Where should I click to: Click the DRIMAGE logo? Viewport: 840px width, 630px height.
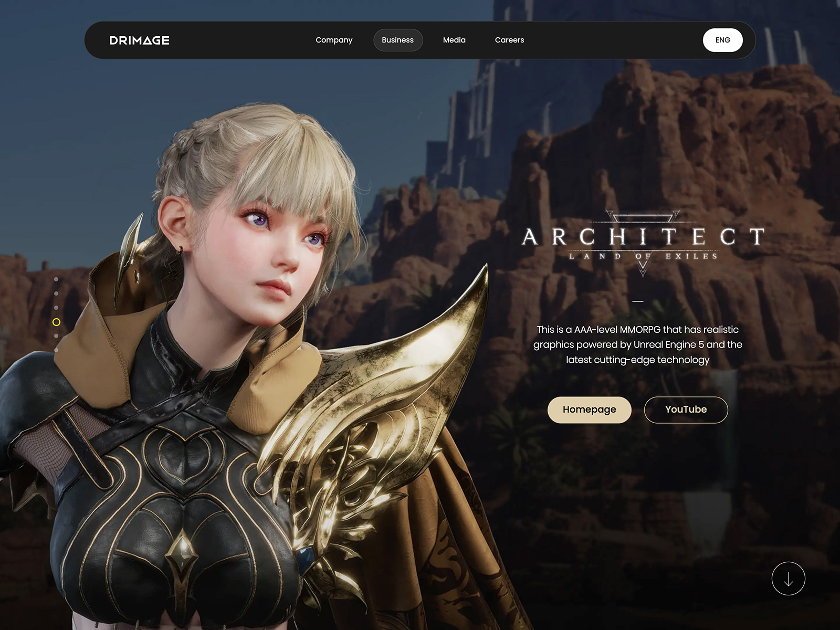139,40
